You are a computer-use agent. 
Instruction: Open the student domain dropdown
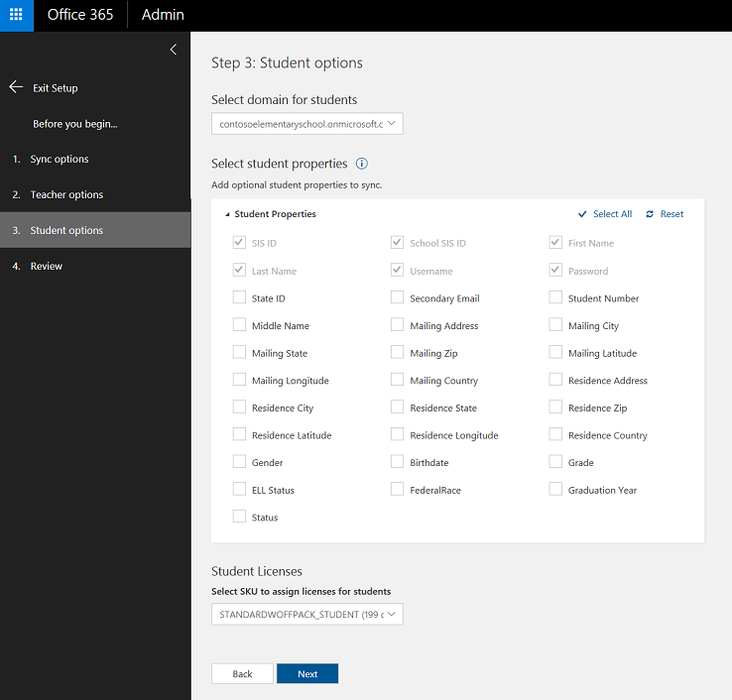[x=307, y=124]
